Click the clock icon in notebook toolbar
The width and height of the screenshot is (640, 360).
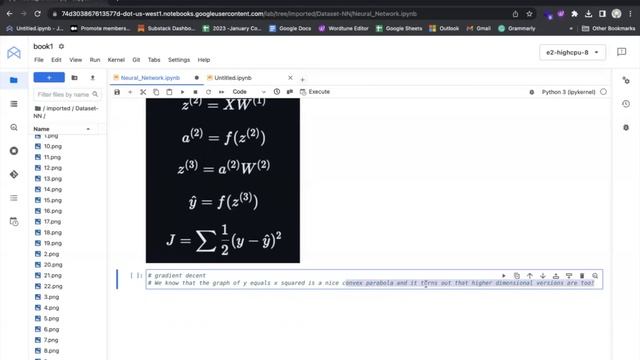(277, 92)
